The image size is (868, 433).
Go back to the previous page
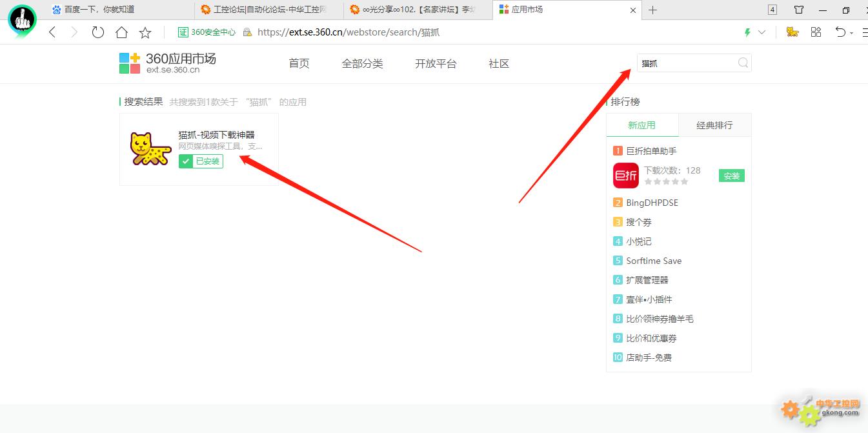52,32
